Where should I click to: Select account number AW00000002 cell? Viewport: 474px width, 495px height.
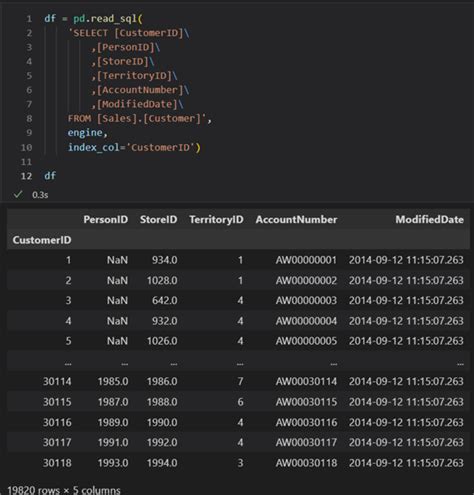(306, 280)
